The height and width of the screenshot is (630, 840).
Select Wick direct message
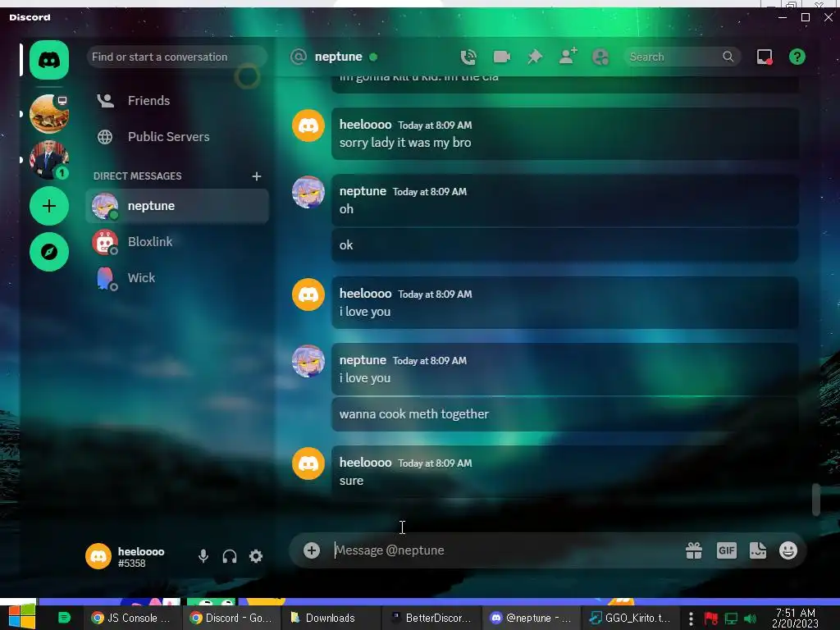177,277
